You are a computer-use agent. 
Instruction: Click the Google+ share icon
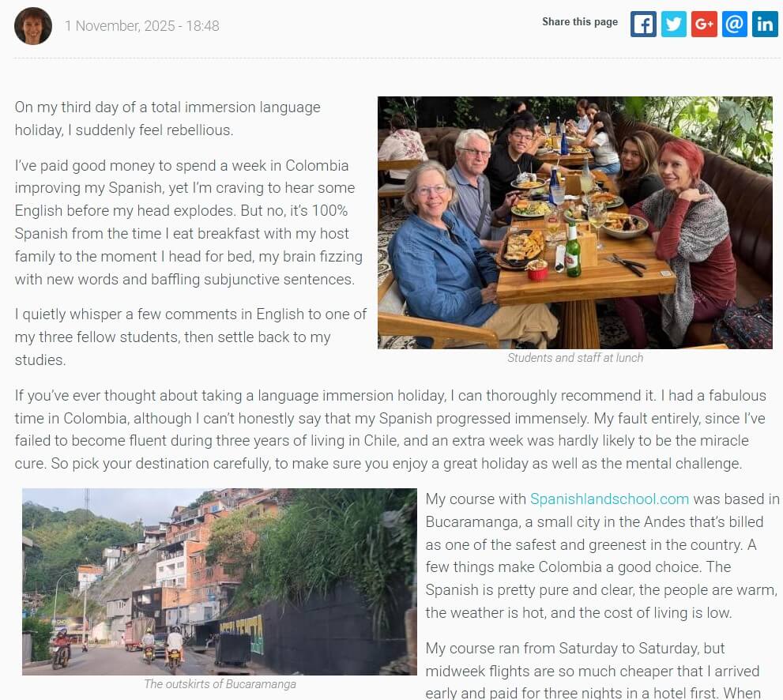pos(704,24)
